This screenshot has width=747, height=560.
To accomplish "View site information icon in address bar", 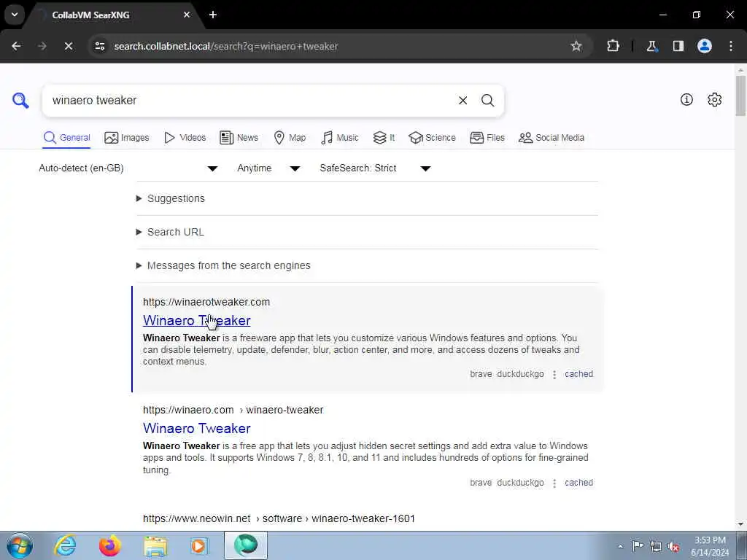I will pos(99,46).
